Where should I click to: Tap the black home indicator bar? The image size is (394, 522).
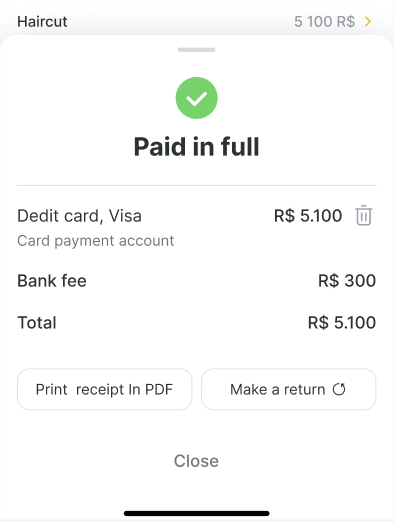coord(197,513)
